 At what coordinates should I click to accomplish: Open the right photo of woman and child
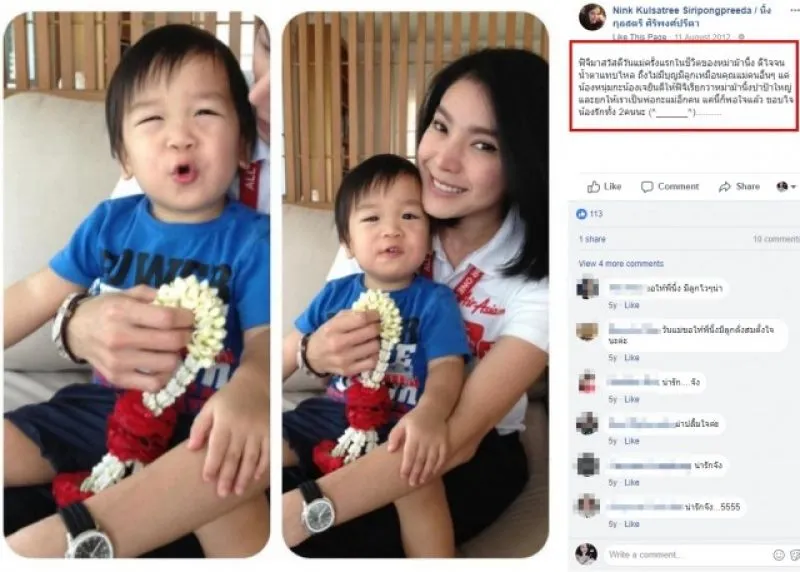pyautogui.click(x=415, y=285)
